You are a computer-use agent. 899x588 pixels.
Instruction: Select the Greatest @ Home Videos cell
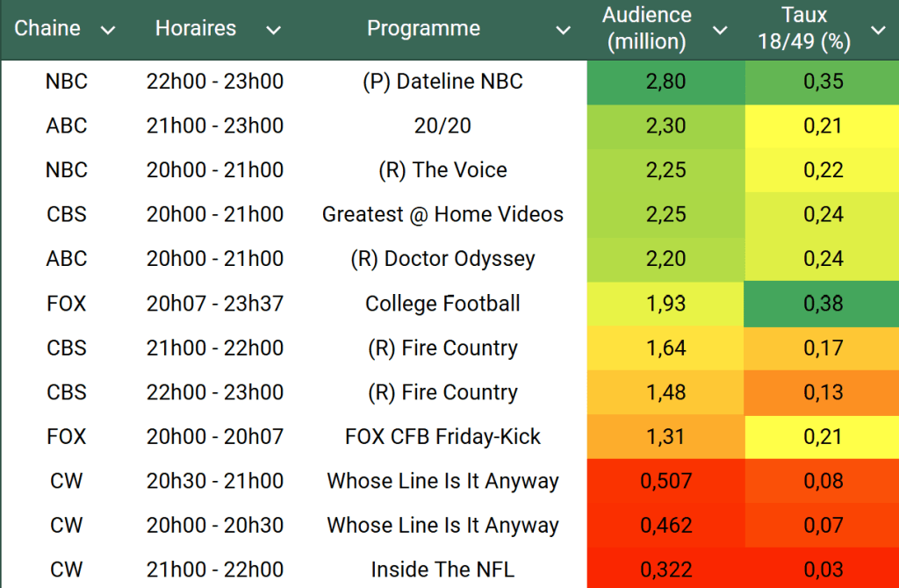(442, 215)
